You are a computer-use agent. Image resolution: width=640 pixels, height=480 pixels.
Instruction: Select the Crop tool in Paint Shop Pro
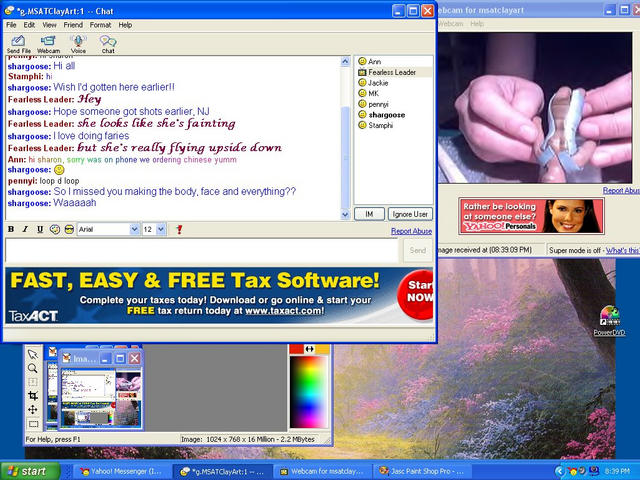pyautogui.click(x=33, y=396)
